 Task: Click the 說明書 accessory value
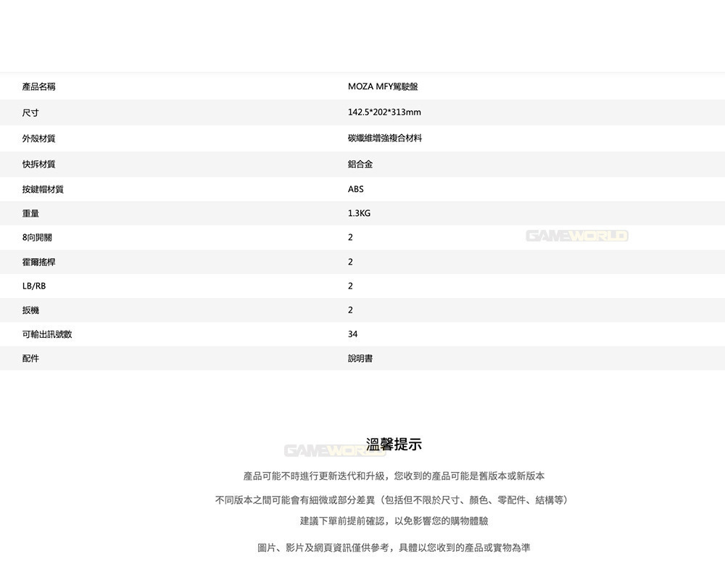click(x=360, y=358)
